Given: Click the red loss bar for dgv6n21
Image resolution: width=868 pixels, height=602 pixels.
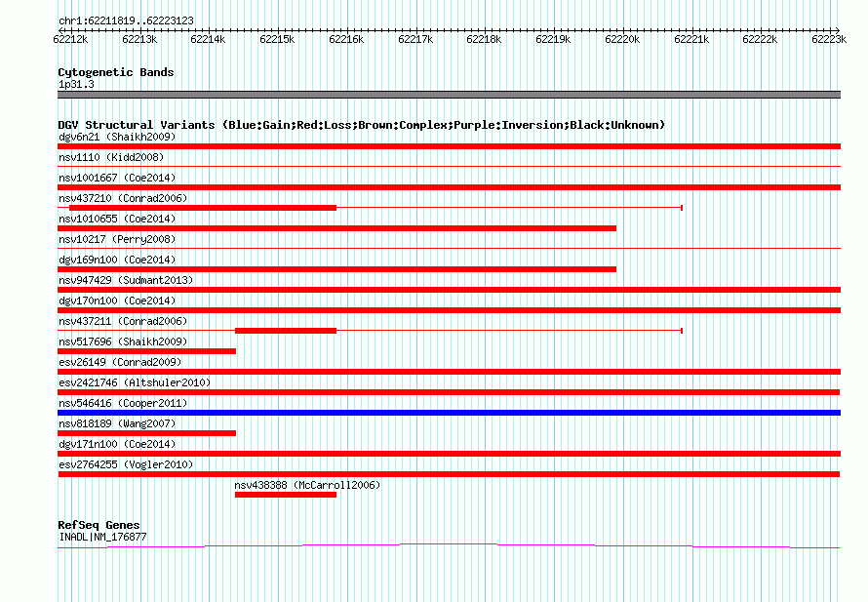Looking at the screenshot, I should pyautogui.click(x=449, y=146).
